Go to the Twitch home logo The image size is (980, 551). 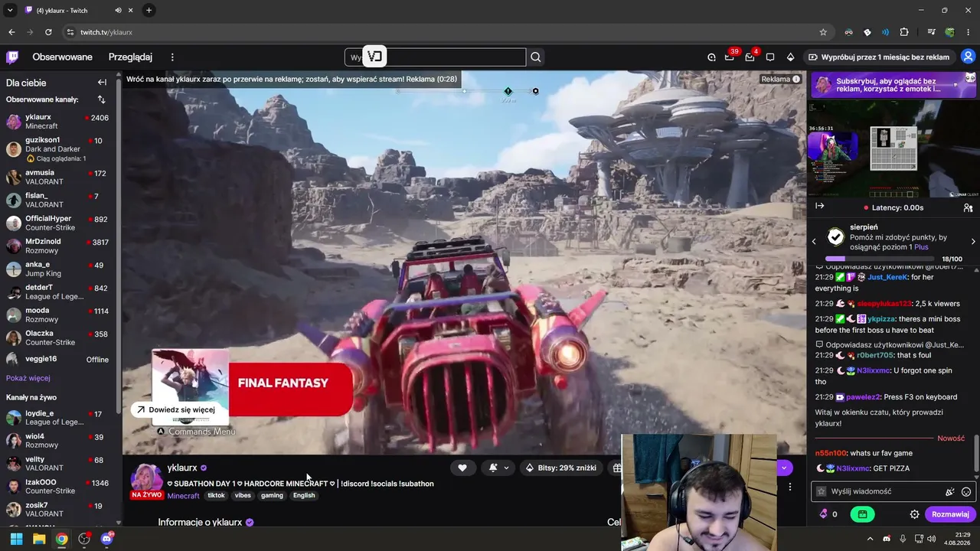coord(12,57)
